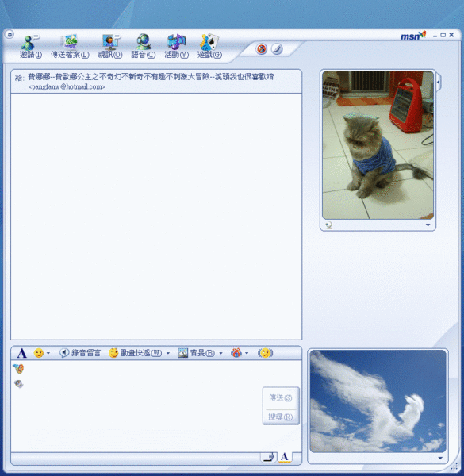Screen dimensions: 464x476
Task: Open Background (背景) picker
Action: [197, 353]
